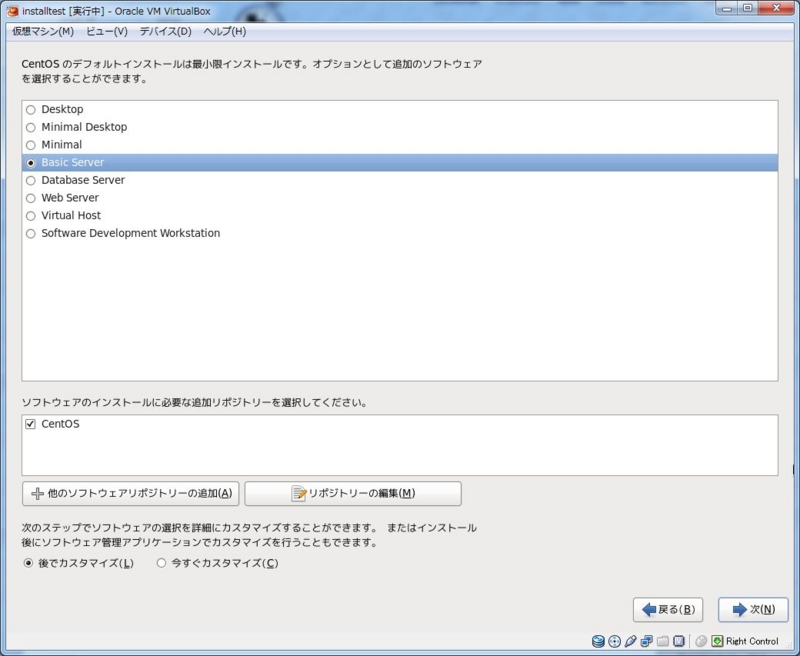This screenshot has height=656, width=800.
Task: Click the shared folders icon
Action: click(x=663, y=641)
